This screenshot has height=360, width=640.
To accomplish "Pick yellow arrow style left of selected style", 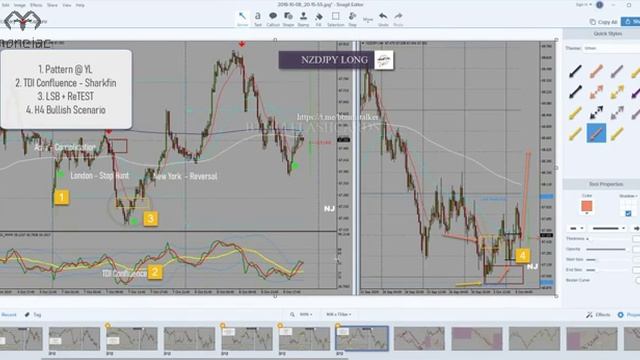I will [x=575, y=133].
